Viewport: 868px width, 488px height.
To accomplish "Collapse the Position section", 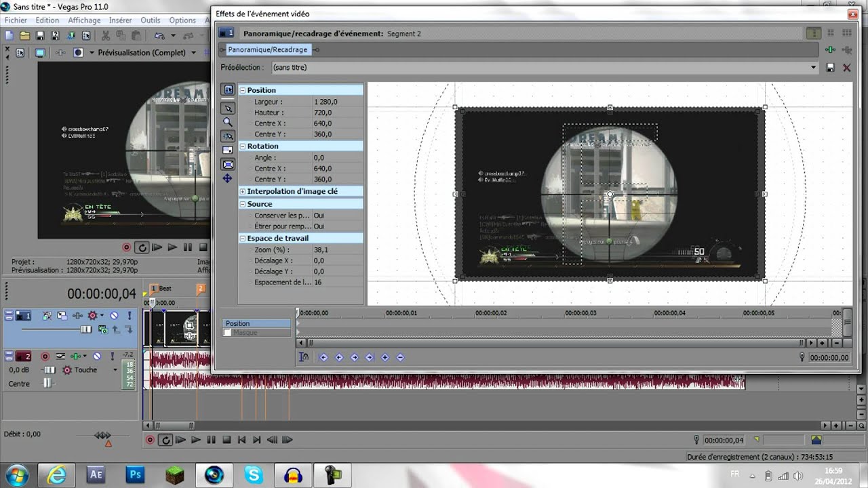I will point(243,90).
